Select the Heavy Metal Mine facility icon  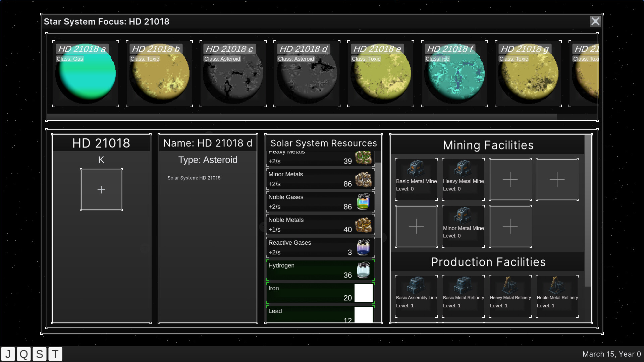tap(463, 169)
